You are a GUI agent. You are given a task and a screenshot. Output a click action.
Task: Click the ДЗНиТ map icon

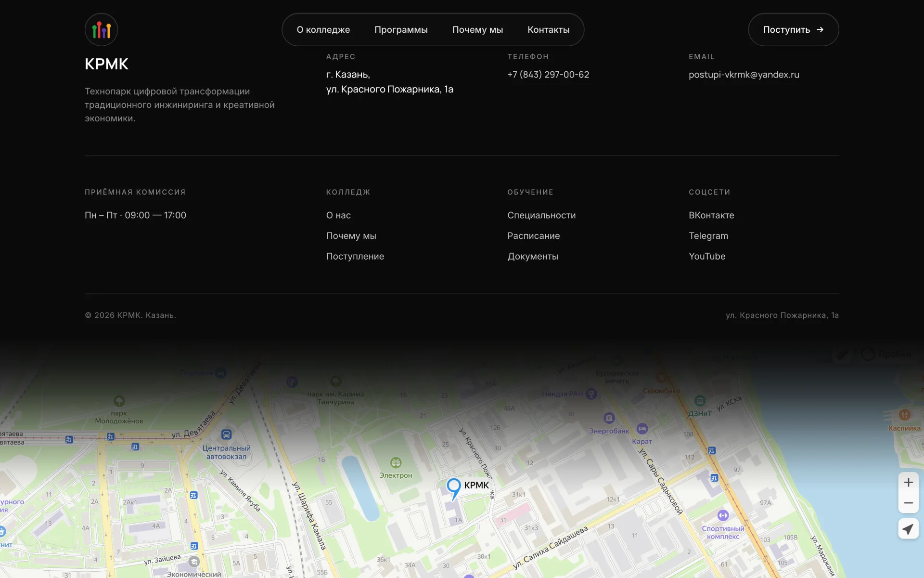pyautogui.click(x=700, y=401)
